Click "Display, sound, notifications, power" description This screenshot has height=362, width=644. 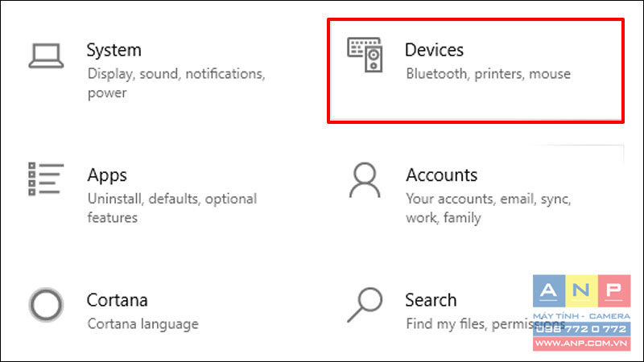[x=176, y=84]
